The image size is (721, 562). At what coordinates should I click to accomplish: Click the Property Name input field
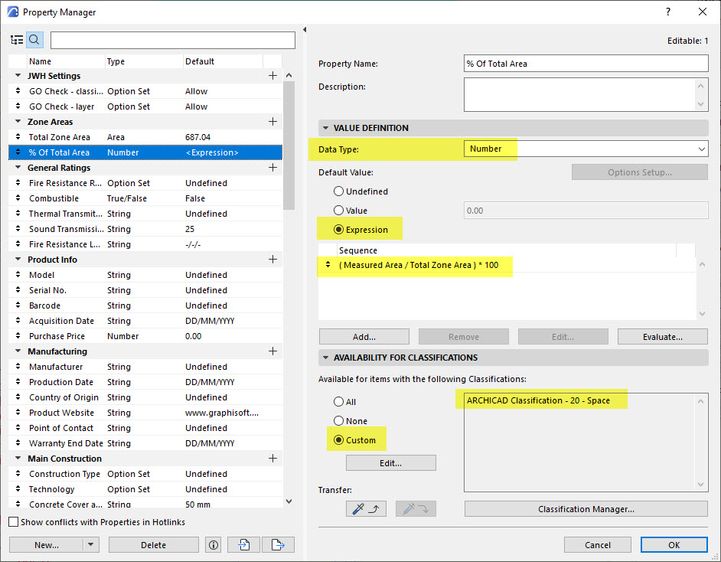click(x=586, y=63)
